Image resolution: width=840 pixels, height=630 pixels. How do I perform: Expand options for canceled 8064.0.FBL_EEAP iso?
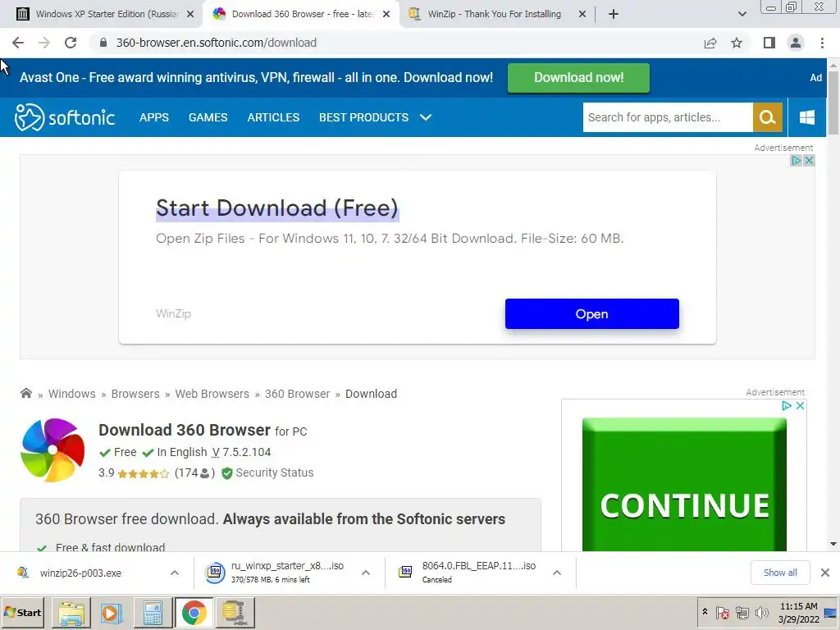[557, 573]
